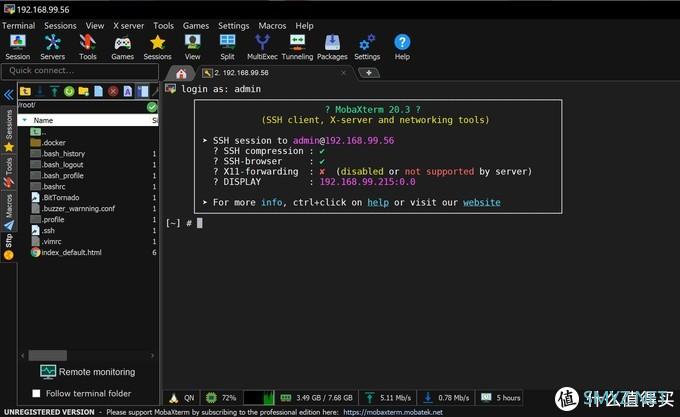Open the Servers toolbar icon
This screenshot has height=417, width=680.
52,47
